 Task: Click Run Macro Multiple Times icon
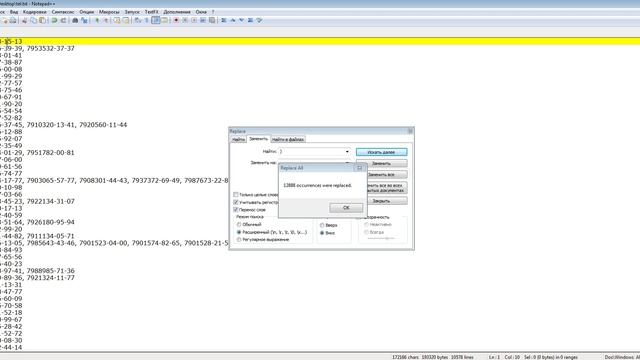(203, 20)
